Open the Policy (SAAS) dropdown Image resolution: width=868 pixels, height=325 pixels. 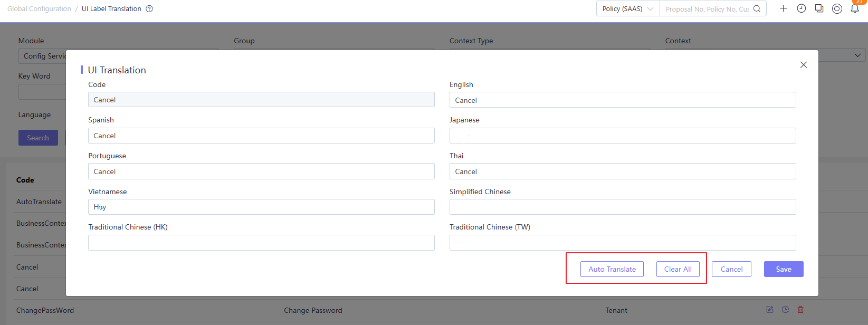[627, 9]
